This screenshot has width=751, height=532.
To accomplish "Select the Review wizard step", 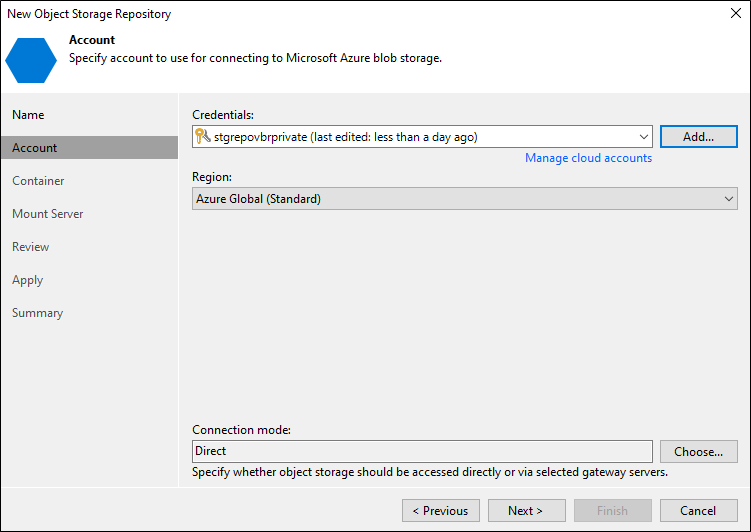I will (31, 247).
